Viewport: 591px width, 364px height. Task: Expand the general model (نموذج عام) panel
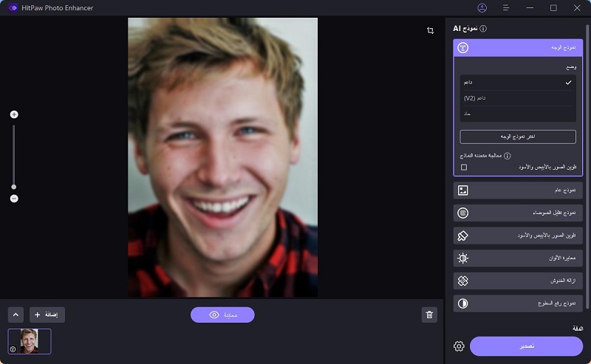518,190
